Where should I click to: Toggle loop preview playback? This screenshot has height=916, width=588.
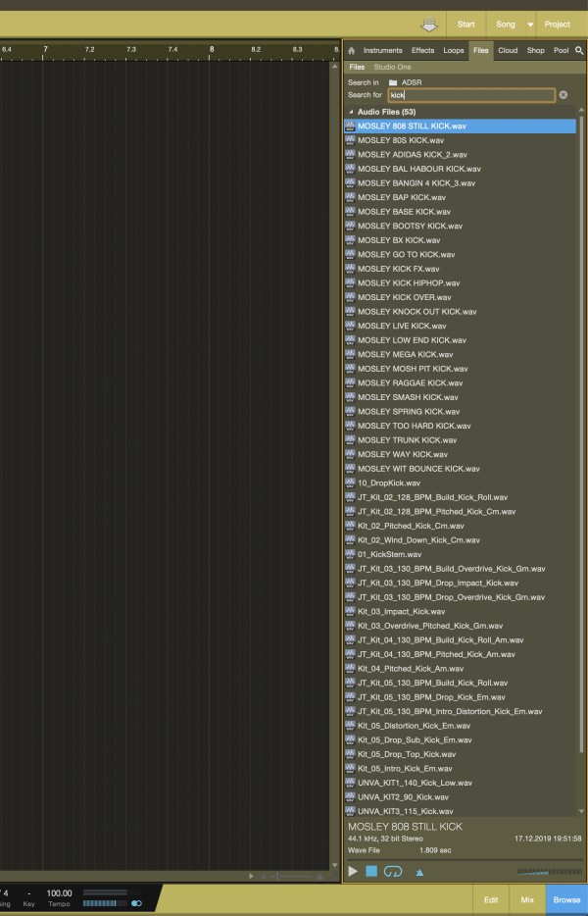click(x=393, y=871)
